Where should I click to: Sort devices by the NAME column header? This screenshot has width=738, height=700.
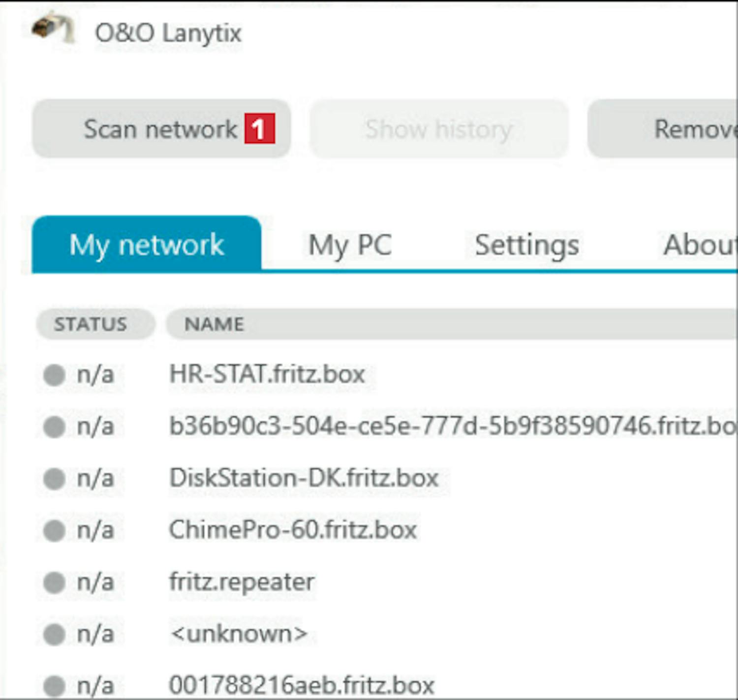[452, 324]
